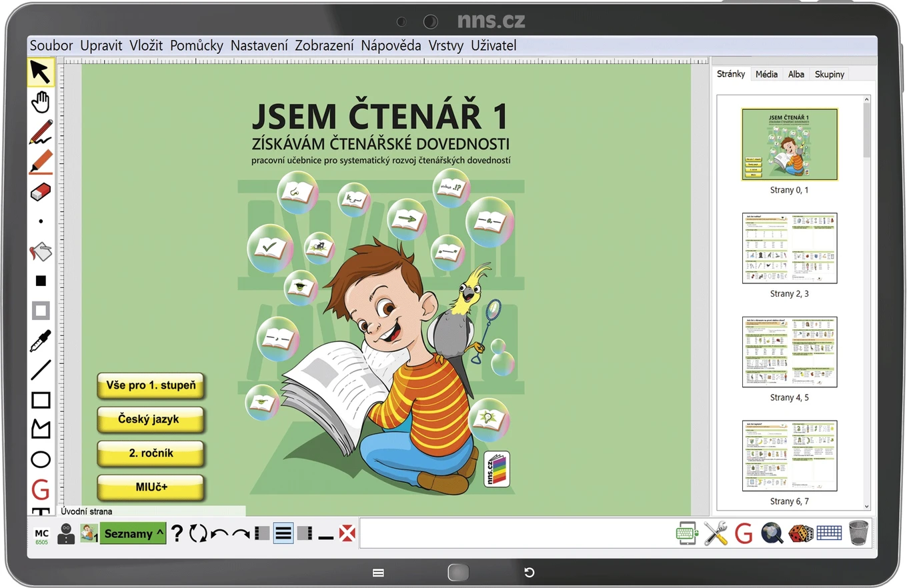The image size is (907, 588).
Task: Toggle the left page layout view
Action: coord(262,533)
